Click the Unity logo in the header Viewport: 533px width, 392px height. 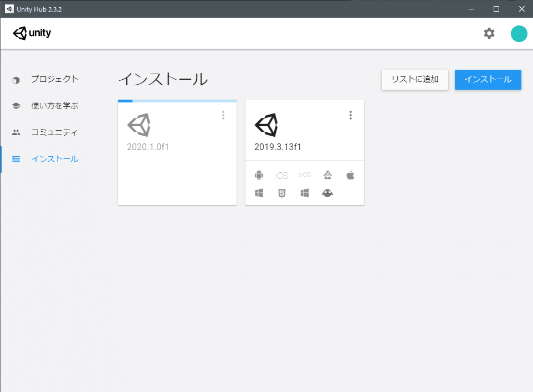(32, 33)
